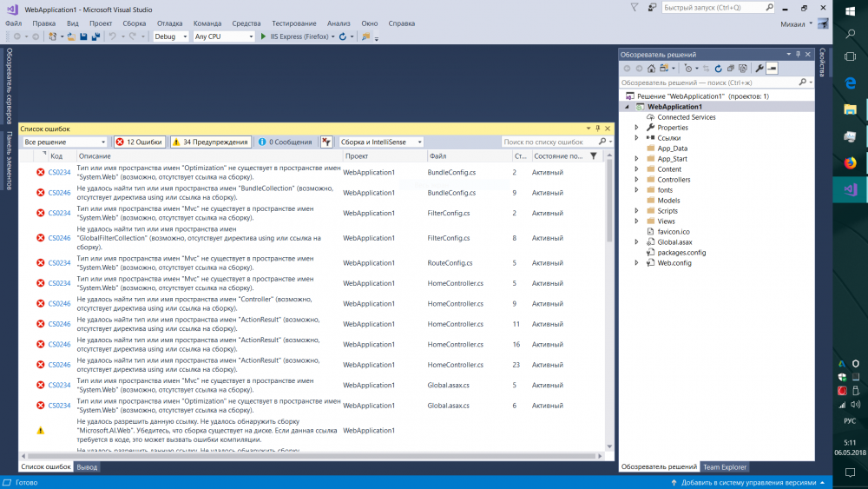Viewport: 868px width, 489px height.
Task: Toggle the 0 Сообщения messages filter
Action: point(285,142)
